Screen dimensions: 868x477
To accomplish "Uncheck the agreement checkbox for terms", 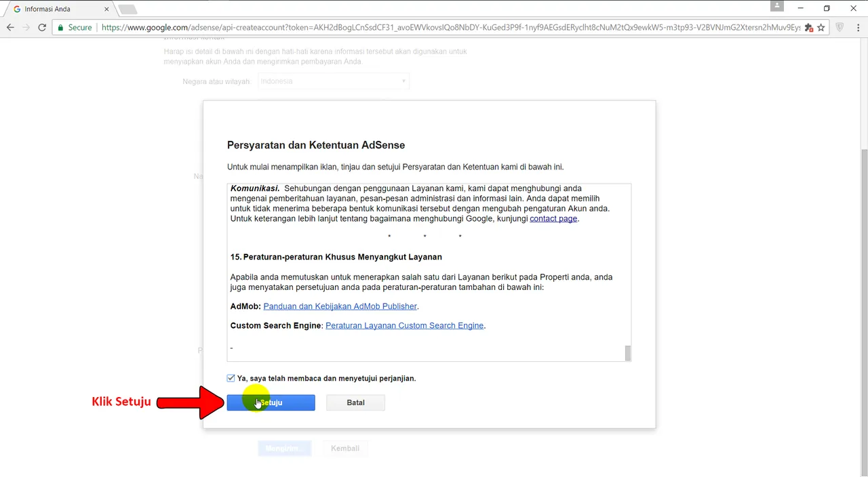I will coord(231,378).
